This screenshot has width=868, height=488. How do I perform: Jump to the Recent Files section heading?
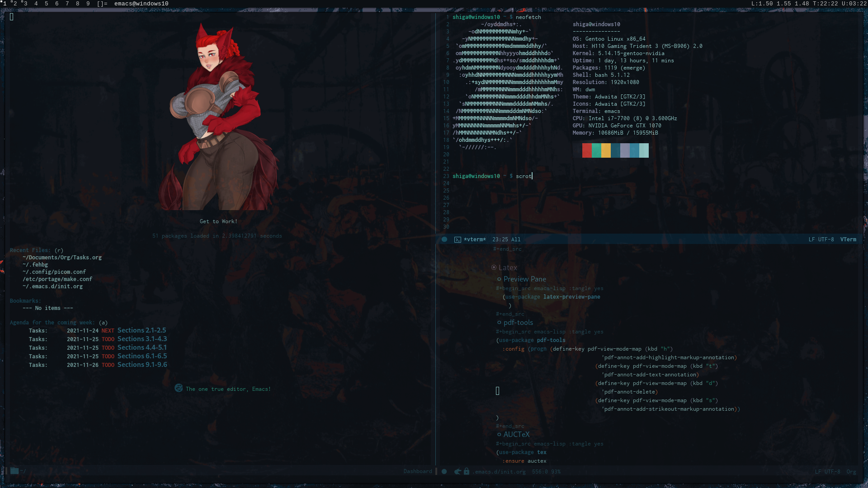[x=30, y=250]
